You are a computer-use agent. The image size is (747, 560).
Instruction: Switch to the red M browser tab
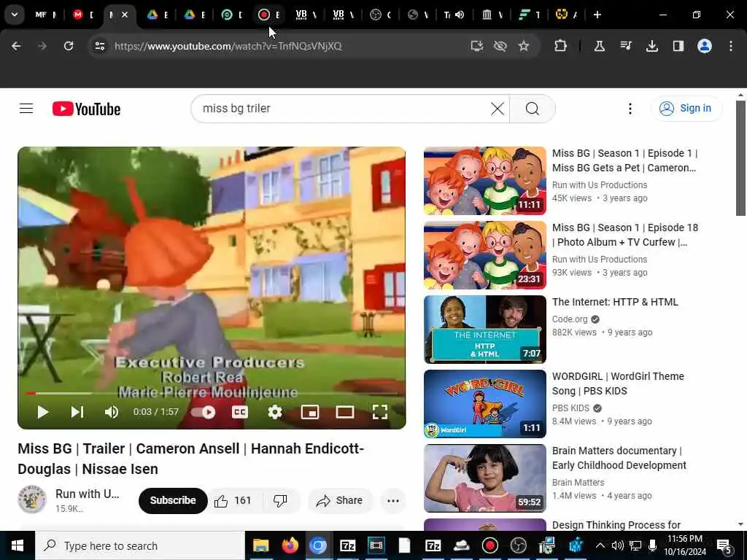tap(83, 15)
